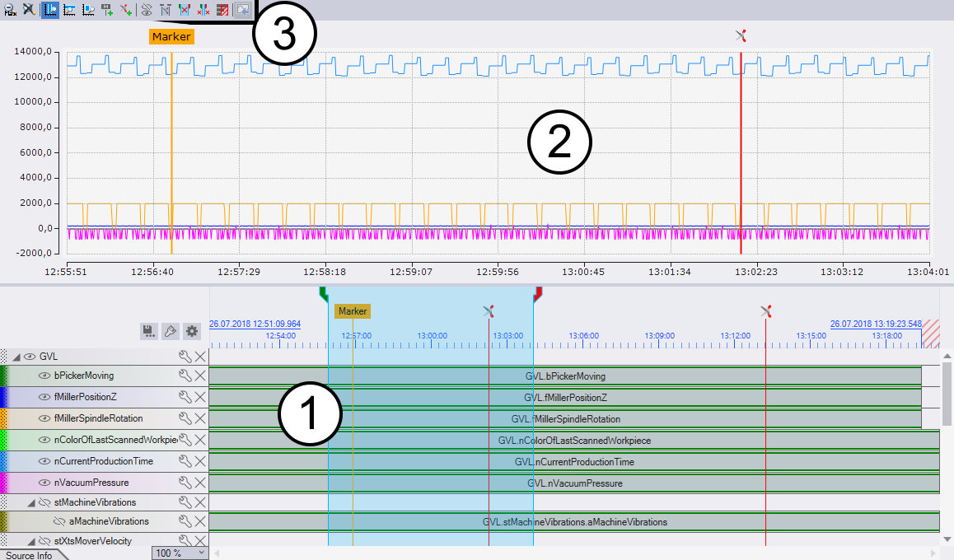Delete the nCurrentProductionTime channel with its X button
954x560 pixels.
(x=202, y=460)
